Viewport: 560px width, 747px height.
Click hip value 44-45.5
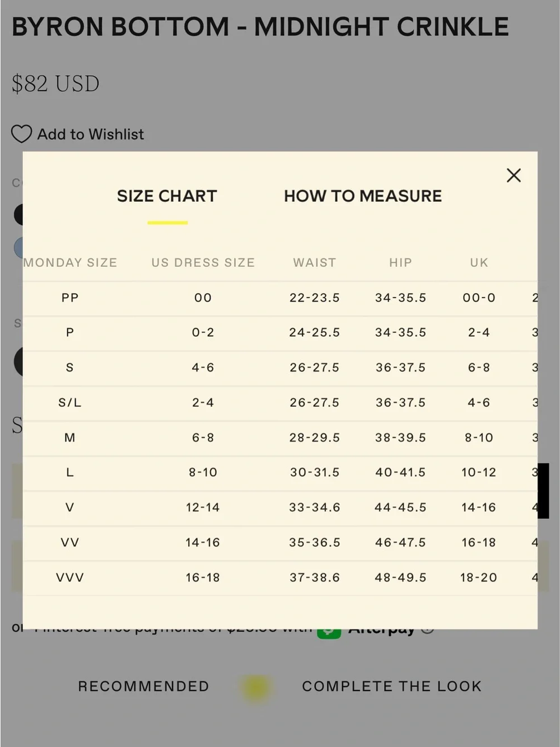coord(401,508)
